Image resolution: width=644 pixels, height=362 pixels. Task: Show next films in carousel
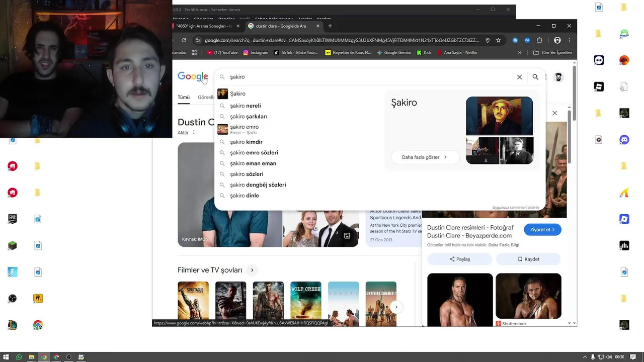coord(396,307)
